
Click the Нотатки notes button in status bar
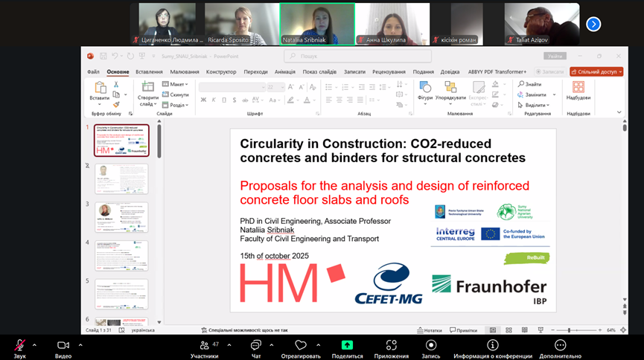tap(431, 330)
